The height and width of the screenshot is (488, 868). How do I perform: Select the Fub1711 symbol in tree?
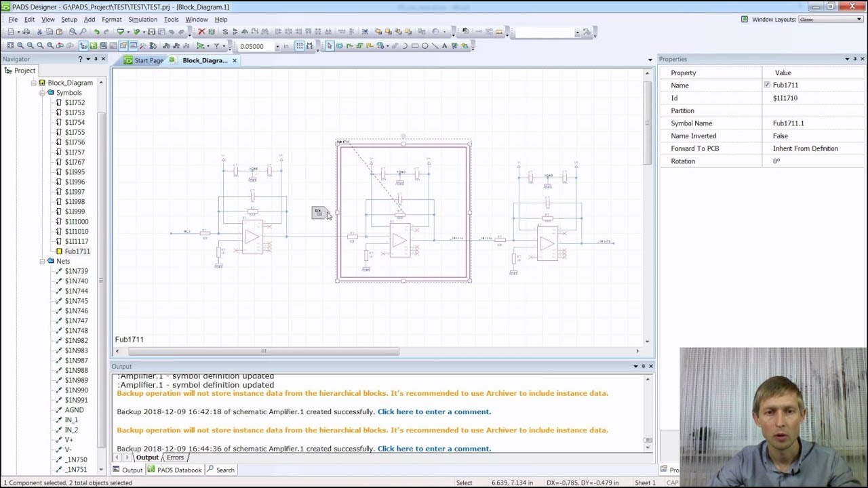pos(77,251)
